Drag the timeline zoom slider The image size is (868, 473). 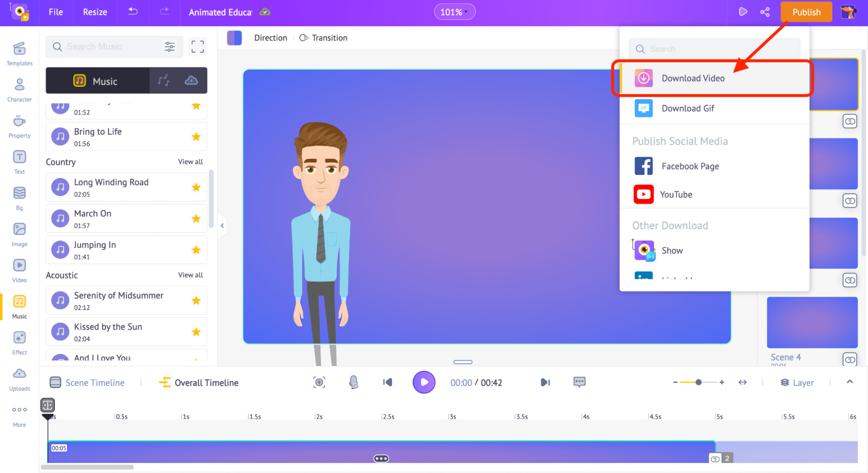tap(697, 382)
